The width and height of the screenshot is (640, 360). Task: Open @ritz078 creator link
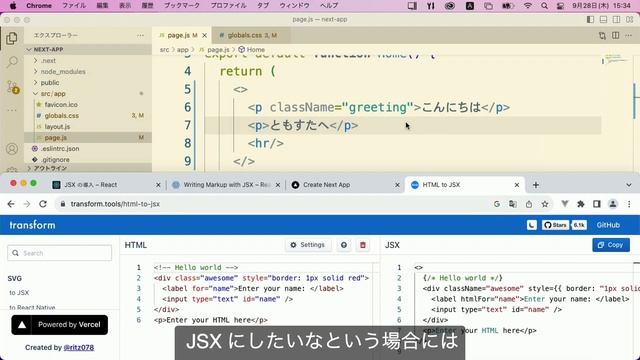[x=79, y=347]
